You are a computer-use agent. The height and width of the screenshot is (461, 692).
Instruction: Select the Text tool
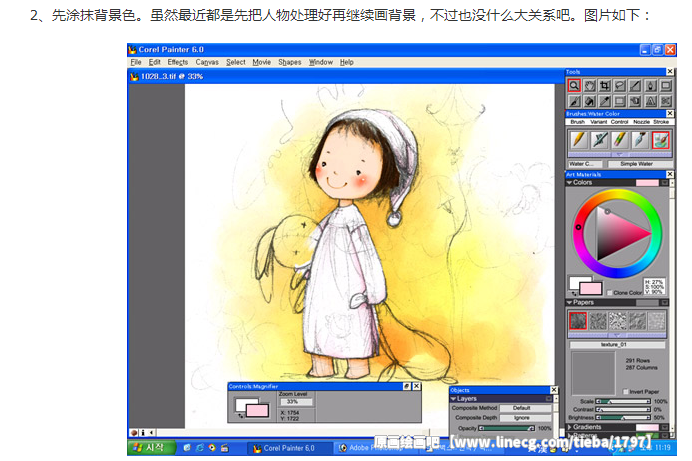(x=651, y=101)
